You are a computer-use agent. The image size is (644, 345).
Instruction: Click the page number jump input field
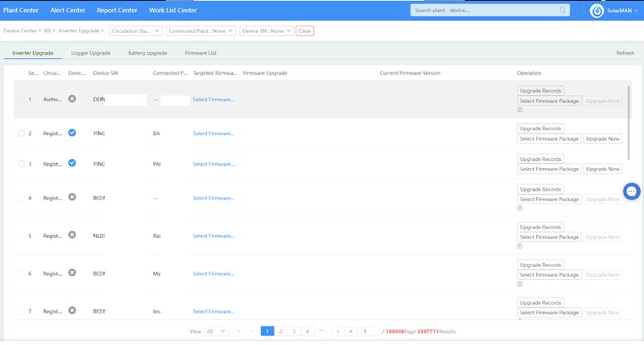pos(370,331)
